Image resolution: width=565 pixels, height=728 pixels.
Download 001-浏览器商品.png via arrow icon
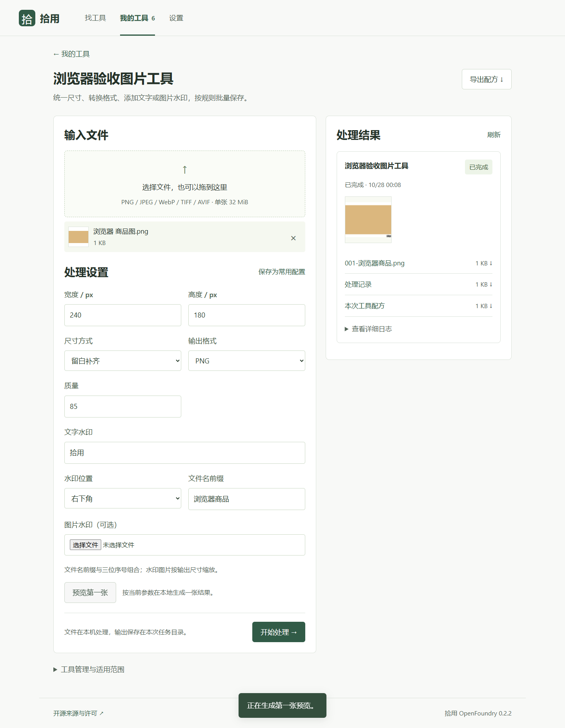490,263
